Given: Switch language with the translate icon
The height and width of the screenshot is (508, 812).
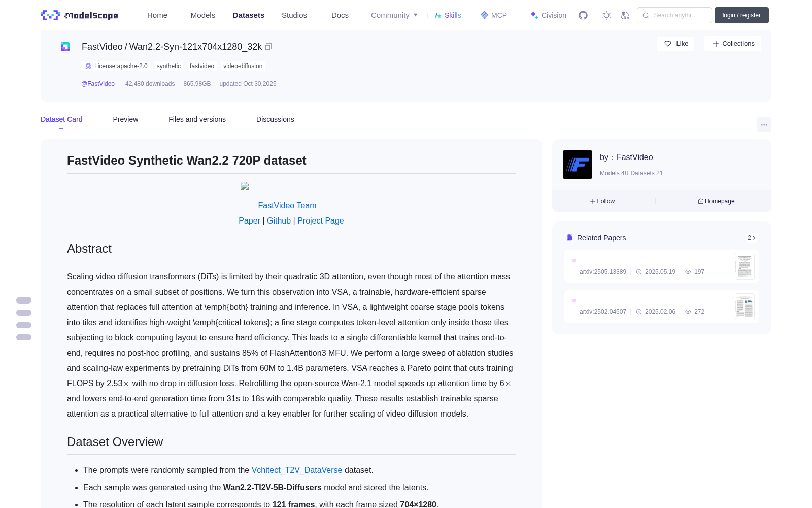Looking at the screenshot, I should coord(625,15).
